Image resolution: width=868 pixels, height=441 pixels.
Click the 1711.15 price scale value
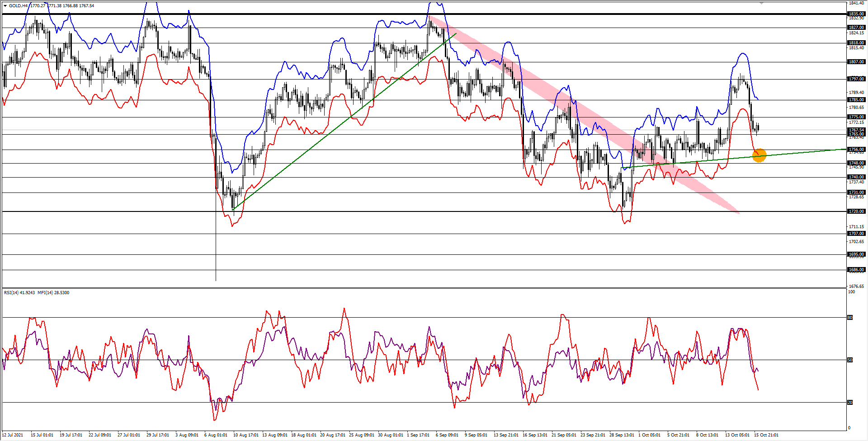pyautogui.click(x=856, y=227)
